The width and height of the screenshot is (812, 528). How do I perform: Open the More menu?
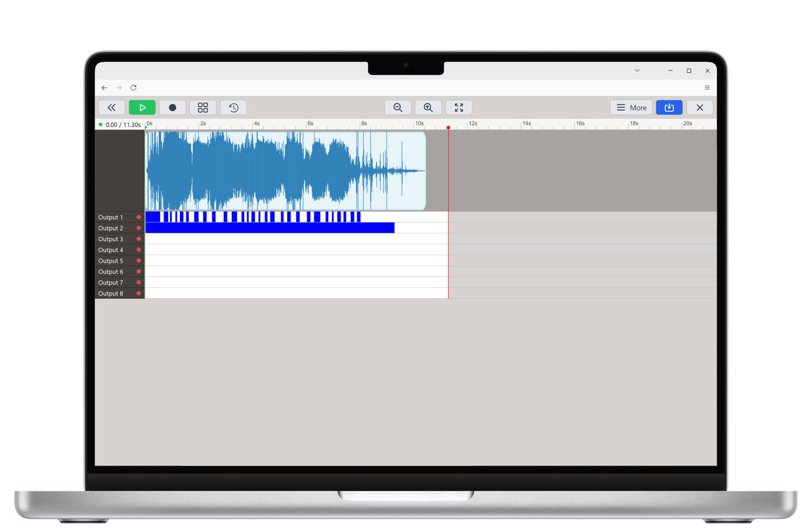(631, 107)
